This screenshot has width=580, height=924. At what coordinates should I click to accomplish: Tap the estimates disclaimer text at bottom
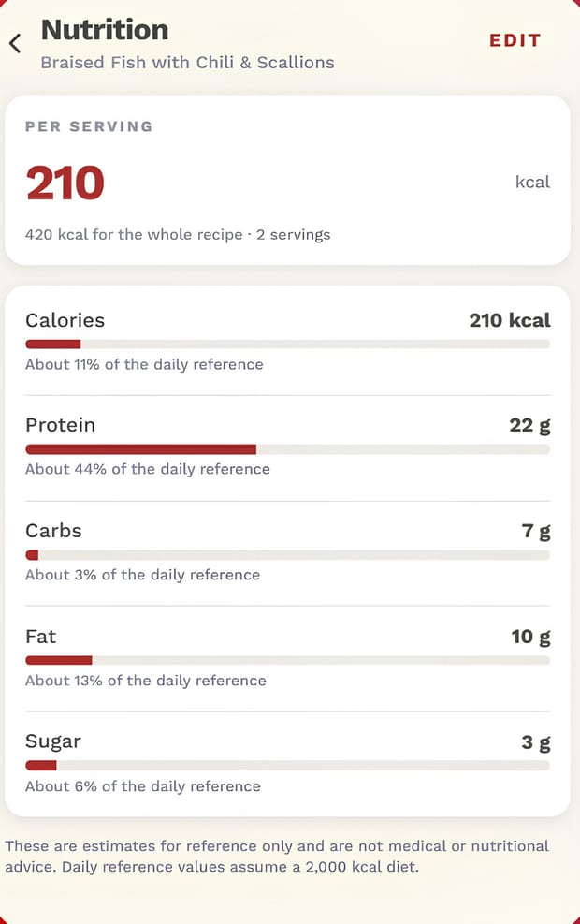277,857
